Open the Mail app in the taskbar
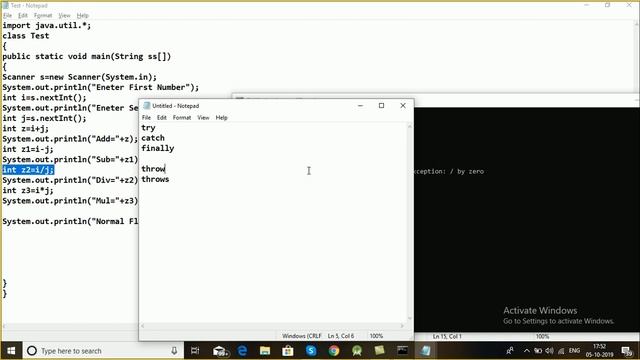640x360 pixels. [220, 351]
